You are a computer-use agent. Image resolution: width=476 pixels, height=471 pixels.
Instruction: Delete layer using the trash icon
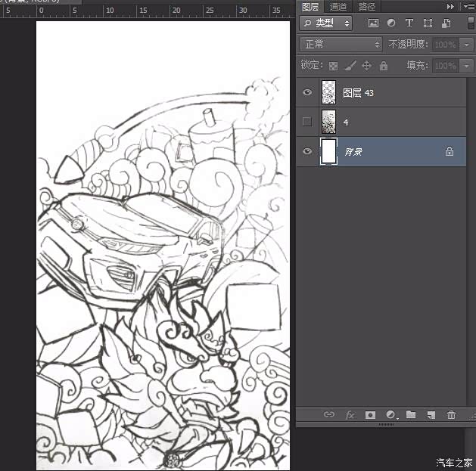451,414
